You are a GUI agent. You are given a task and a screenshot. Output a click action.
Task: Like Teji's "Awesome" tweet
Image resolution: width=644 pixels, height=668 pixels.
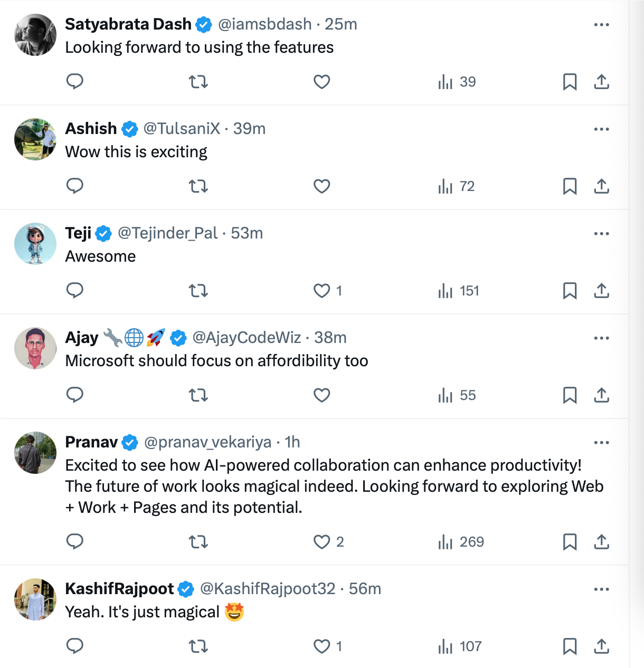pos(322,291)
